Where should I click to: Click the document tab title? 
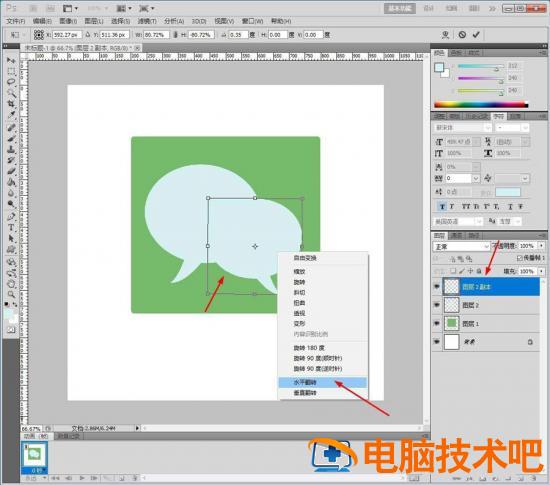(78, 48)
